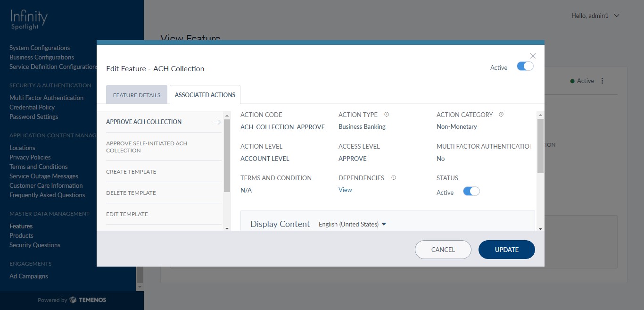Click the info icon beside Action Category
Viewport: 644px width, 310px height.
point(501,115)
